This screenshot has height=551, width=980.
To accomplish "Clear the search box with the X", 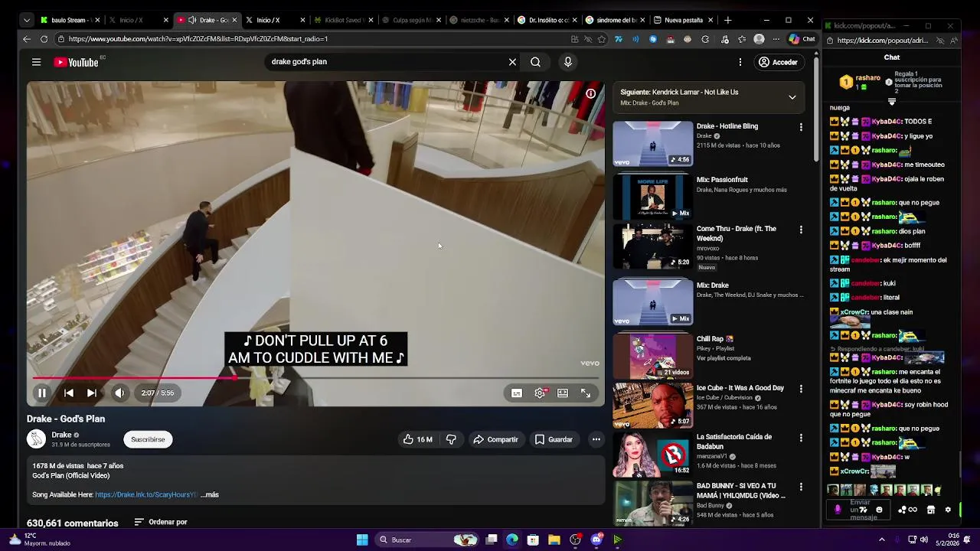I will coord(512,62).
